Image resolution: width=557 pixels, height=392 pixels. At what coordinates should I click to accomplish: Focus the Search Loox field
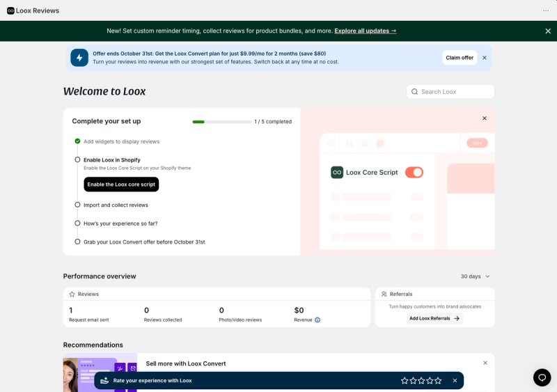pos(450,92)
